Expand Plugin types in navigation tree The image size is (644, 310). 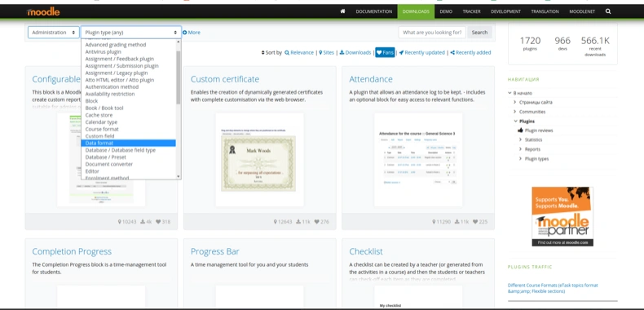[x=520, y=159]
